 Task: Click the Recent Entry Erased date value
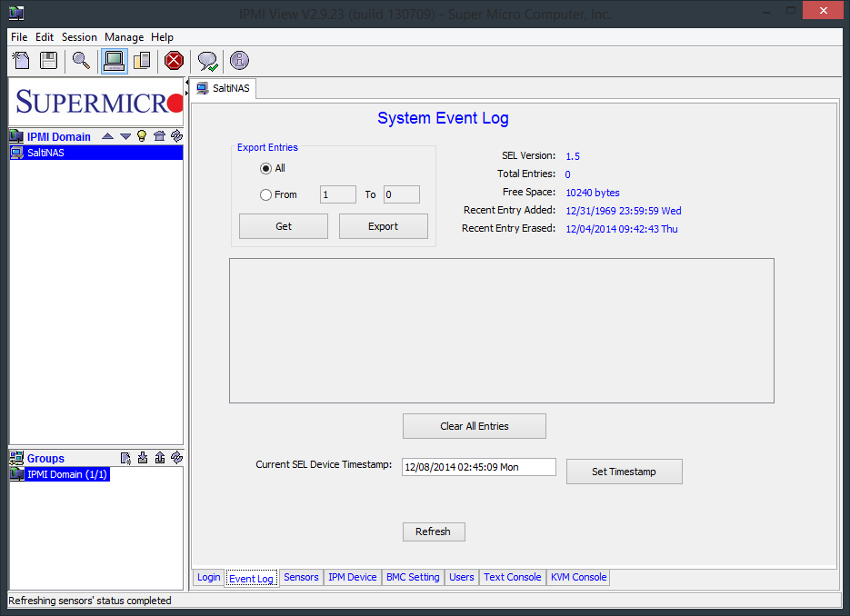tap(622, 229)
